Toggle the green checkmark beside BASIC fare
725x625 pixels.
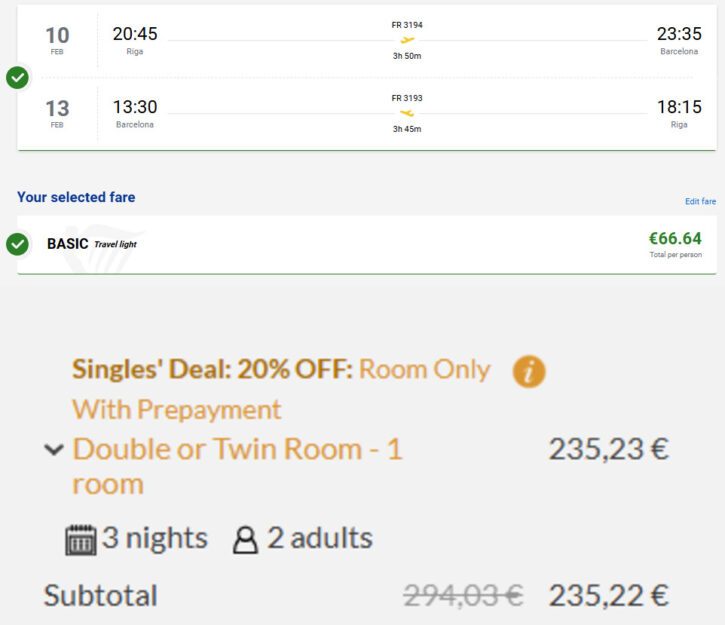pyautogui.click(x=18, y=244)
